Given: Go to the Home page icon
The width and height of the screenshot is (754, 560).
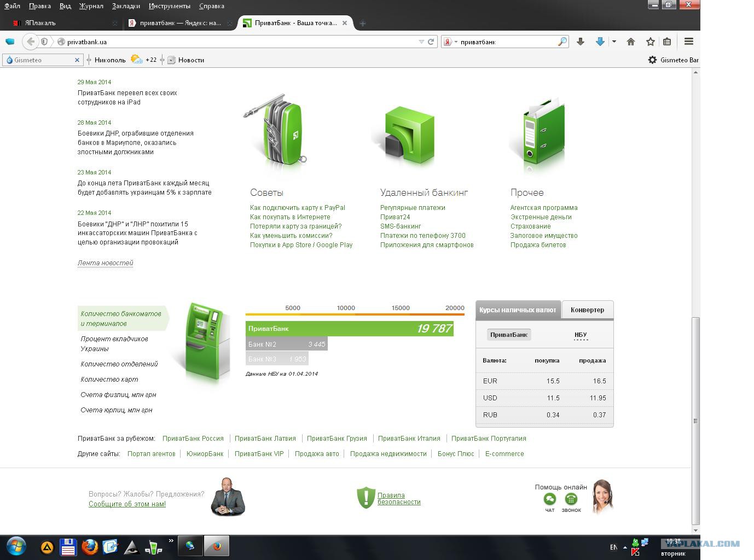Looking at the screenshot, I should click(631, 42).
